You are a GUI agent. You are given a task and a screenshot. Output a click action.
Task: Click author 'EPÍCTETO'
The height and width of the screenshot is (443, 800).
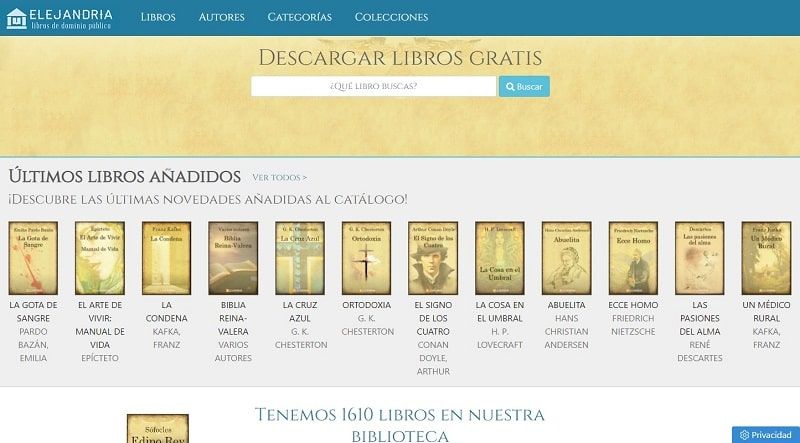[x=99, y=358]
